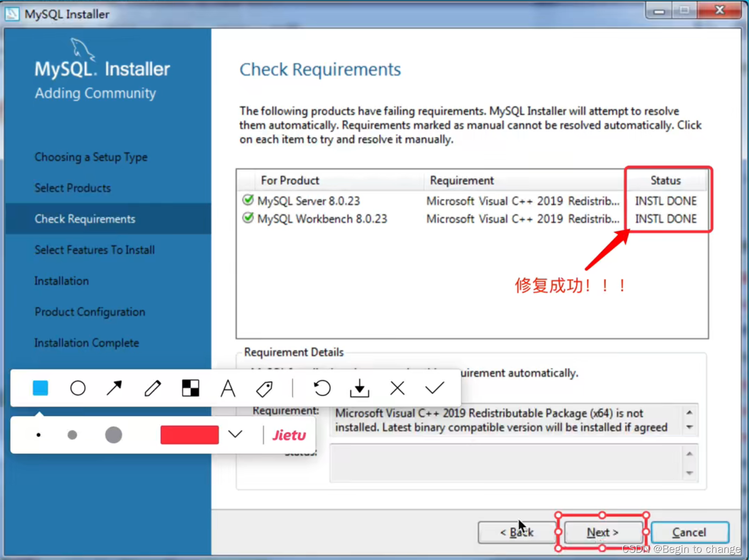The height and width of the screenshot is (560, 749).
Task: Open the Check Requirements step
Action: (x=109, y=219)
